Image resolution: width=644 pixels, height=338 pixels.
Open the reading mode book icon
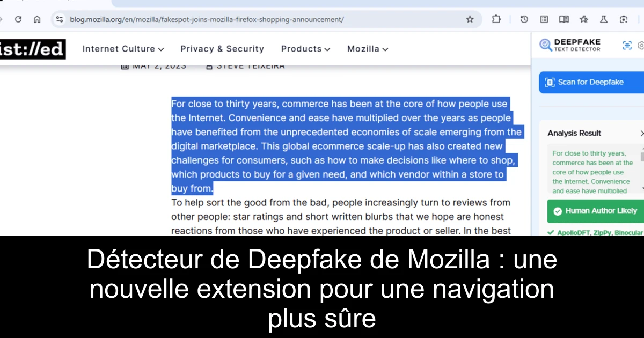click(563, 19)
